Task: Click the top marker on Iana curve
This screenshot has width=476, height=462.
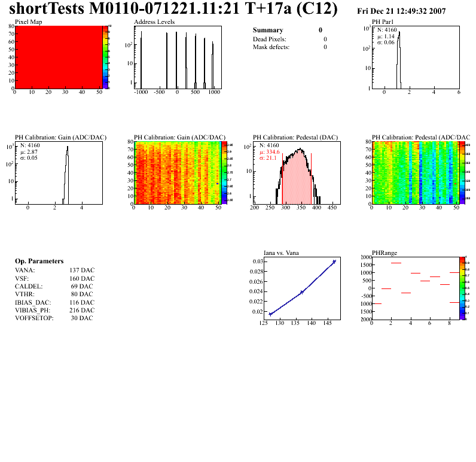Action: click(334, 262)
